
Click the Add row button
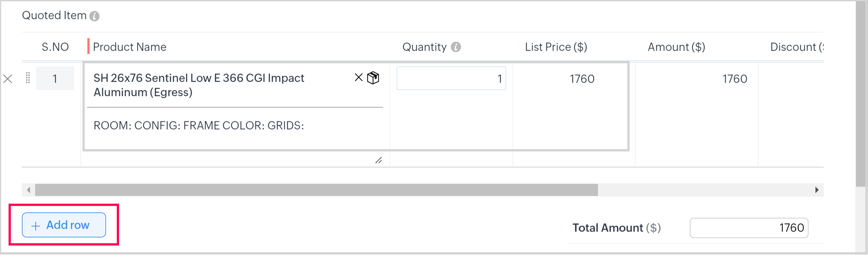pos(64,225)
